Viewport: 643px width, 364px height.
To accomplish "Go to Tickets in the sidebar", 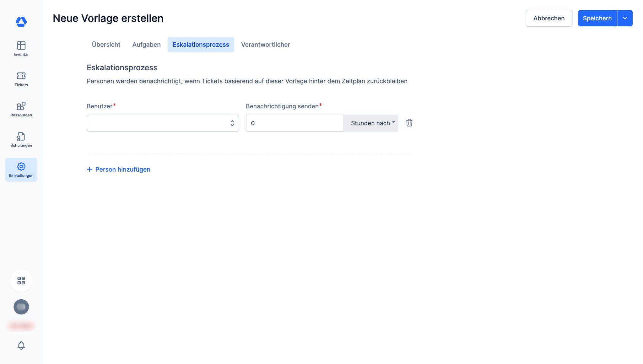I will [21, 79].
